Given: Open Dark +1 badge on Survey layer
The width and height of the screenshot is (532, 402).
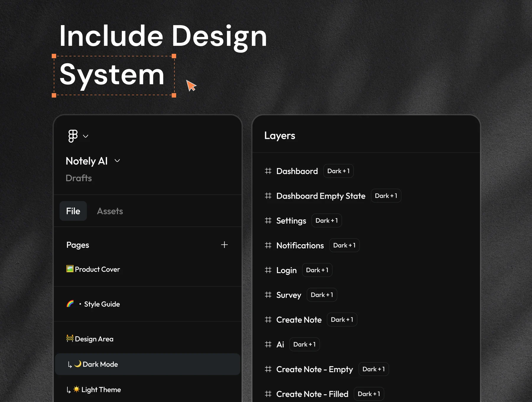Looking at the screenshot, I should 322,295.
